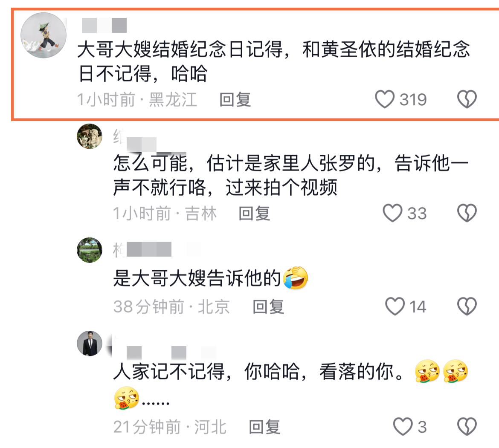Select the comment text 人家记不记得
Viewport: 499px width, 448px height.
pos(169,371)
